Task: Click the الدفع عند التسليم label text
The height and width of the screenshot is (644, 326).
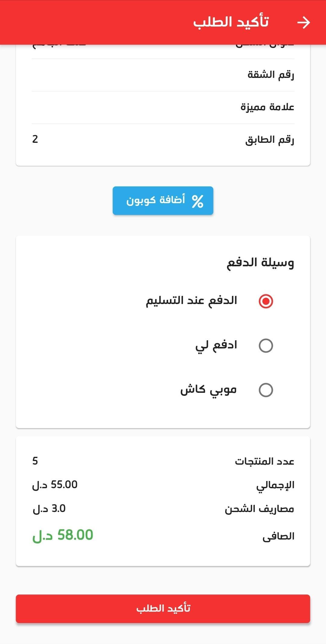Action: pos(191,301)
